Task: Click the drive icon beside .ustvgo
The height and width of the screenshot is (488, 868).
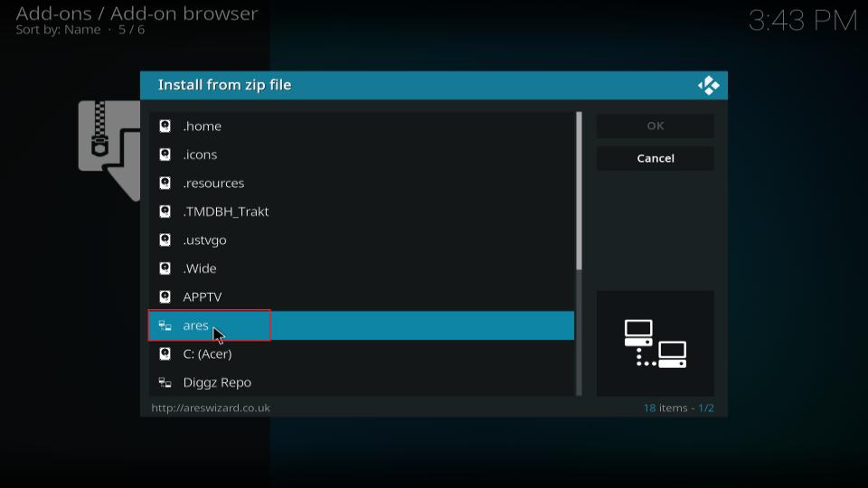Action: (165, 240)
